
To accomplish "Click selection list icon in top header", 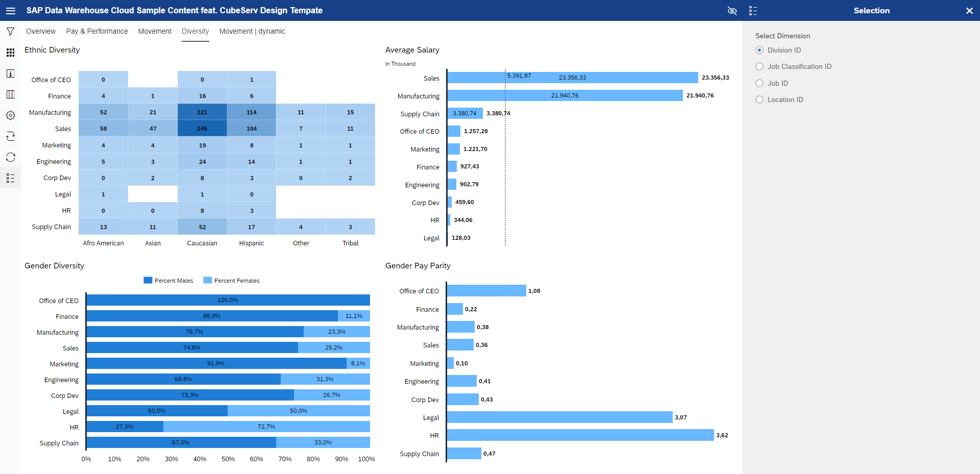I will click(x=753, y=11).
